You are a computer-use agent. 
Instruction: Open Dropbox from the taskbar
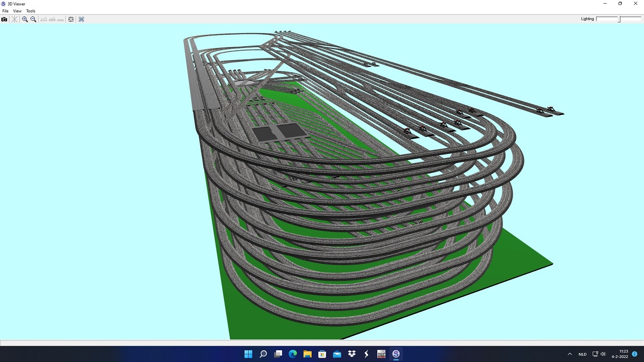tap(352, 354)
